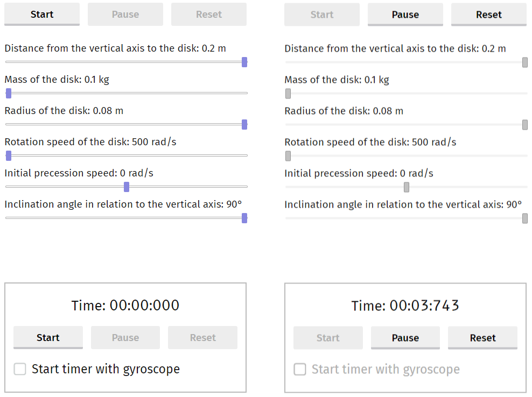Click Reset under the right timer display
The image size is (532, 397).
(x=482, y=338)
